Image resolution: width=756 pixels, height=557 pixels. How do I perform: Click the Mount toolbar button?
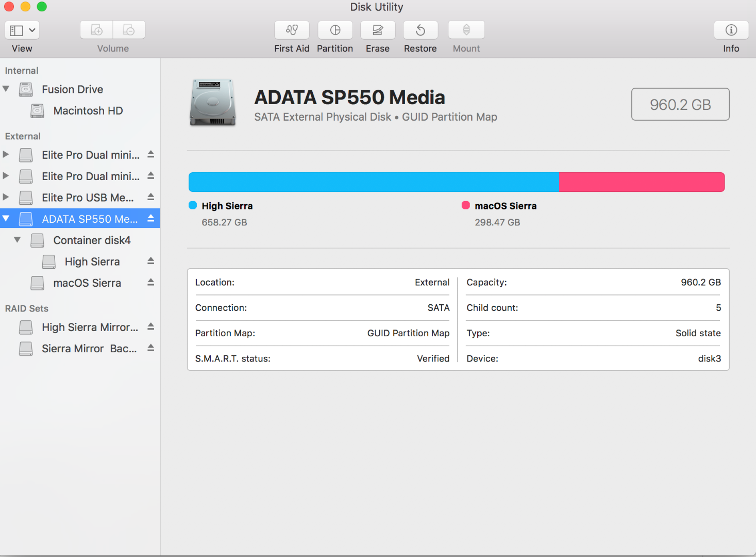[x=466, y=30]
